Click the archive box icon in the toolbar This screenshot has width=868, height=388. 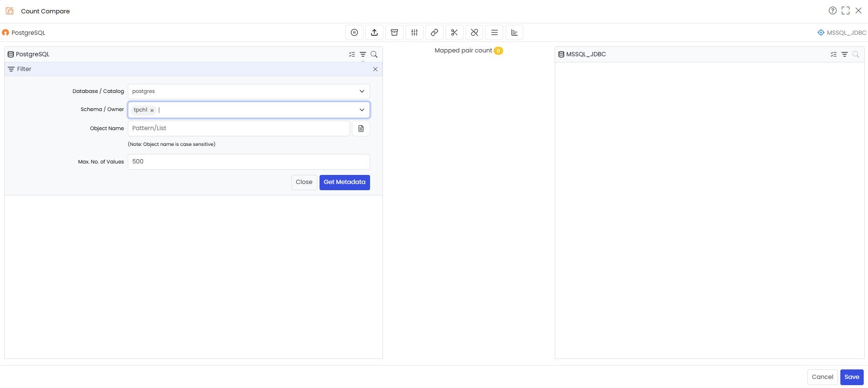coord(394,32)
